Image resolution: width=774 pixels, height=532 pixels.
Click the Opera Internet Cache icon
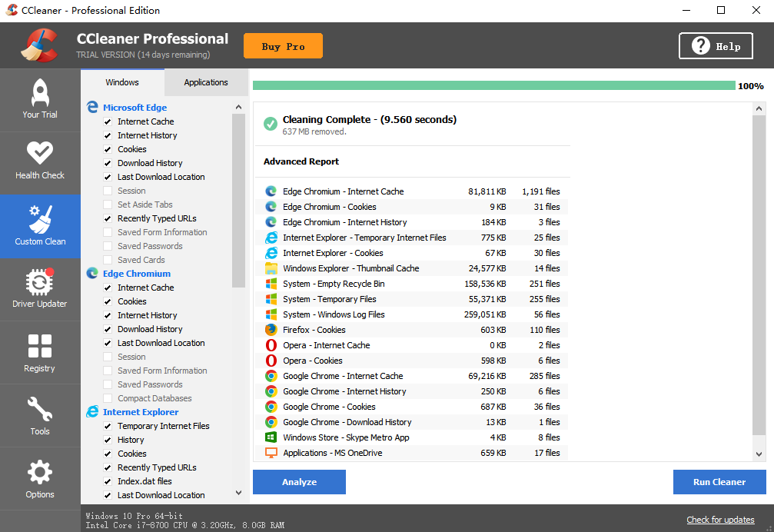pyautogui.click(x=271, y=345)
